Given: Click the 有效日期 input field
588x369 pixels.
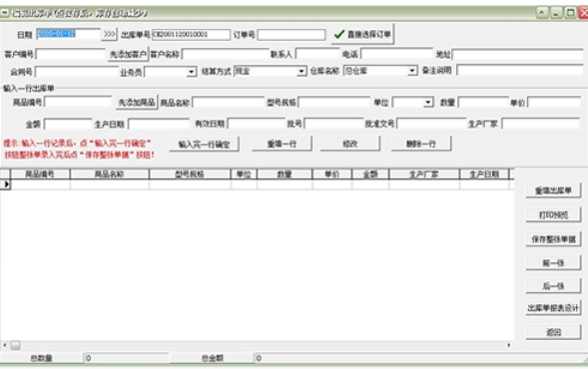Looking at the screenshot, I should [x=257, y=124].
